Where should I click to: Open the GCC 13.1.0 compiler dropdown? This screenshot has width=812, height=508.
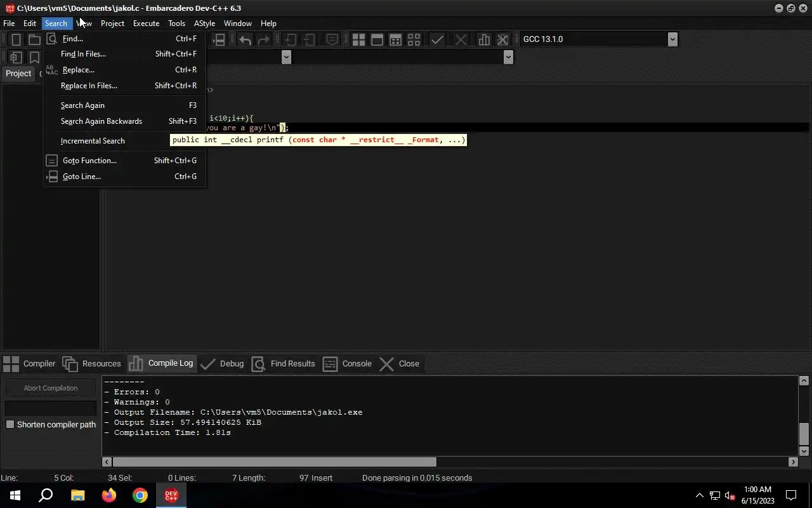pos(672,39)
